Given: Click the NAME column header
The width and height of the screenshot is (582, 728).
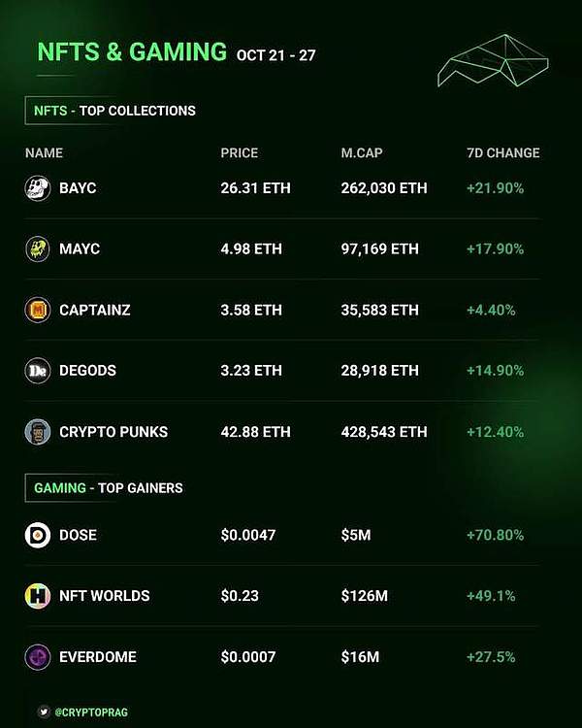Looking at the screenshot, I should pos(44,153).
